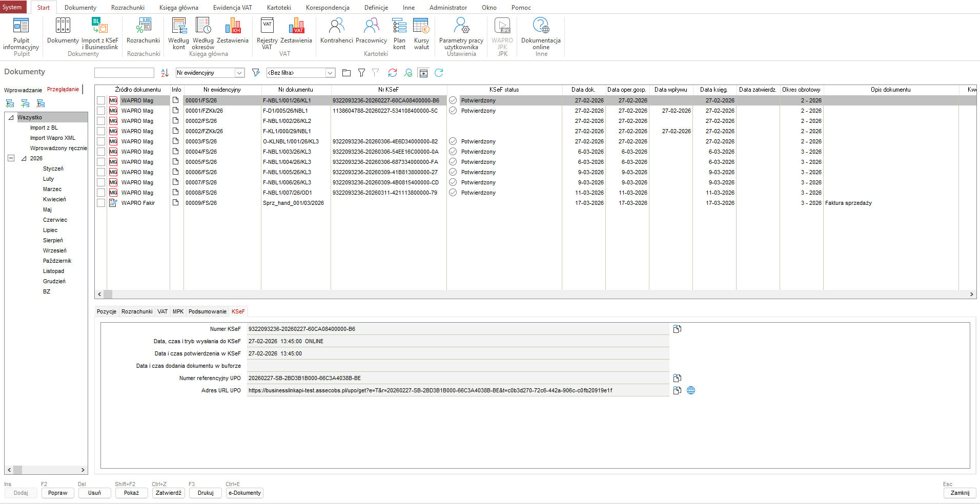Expand the Bez filtra dropdown

tap(330, 73)
